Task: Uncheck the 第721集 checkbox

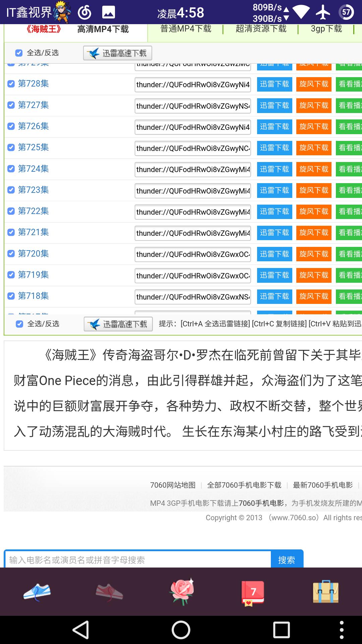Action: tap(11, 232)
